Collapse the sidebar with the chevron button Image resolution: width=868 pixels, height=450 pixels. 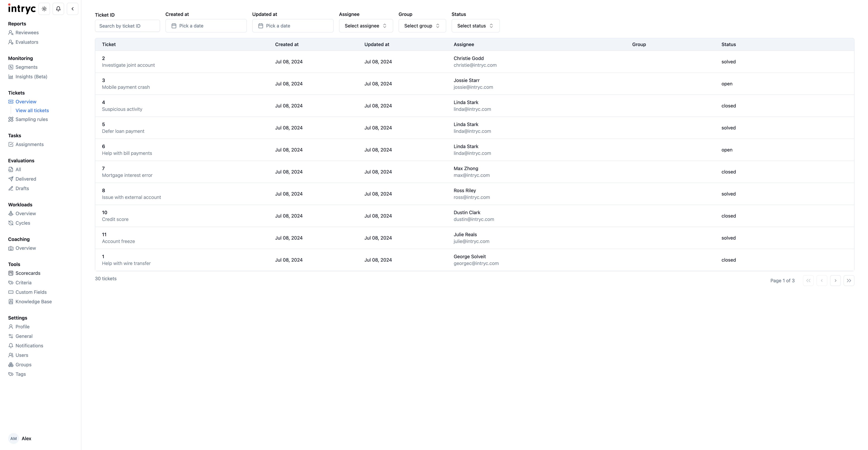click(x=72, y=9)
